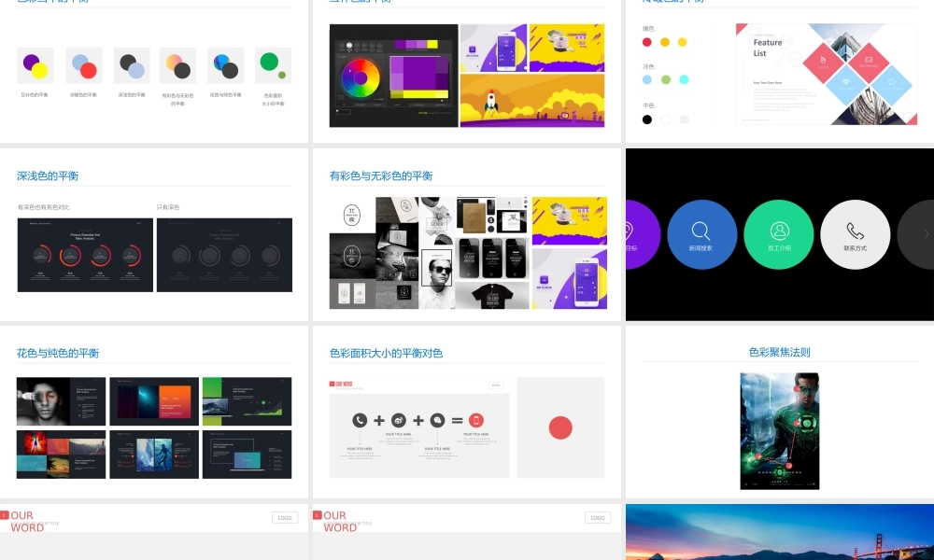Click the purple and yellow complementary colors icon
The width and height of the screenshot is (934, 560).
[x=35, y=66]
